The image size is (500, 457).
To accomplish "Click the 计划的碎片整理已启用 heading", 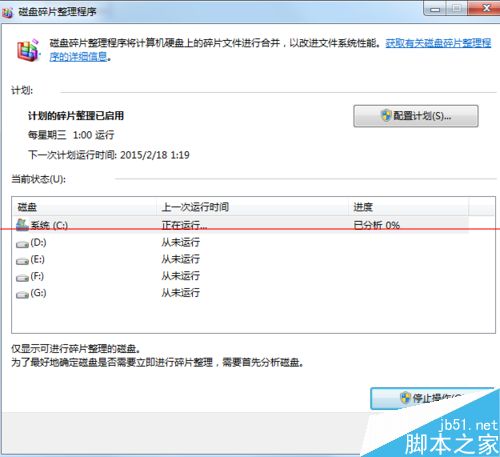I will point(76,116).
